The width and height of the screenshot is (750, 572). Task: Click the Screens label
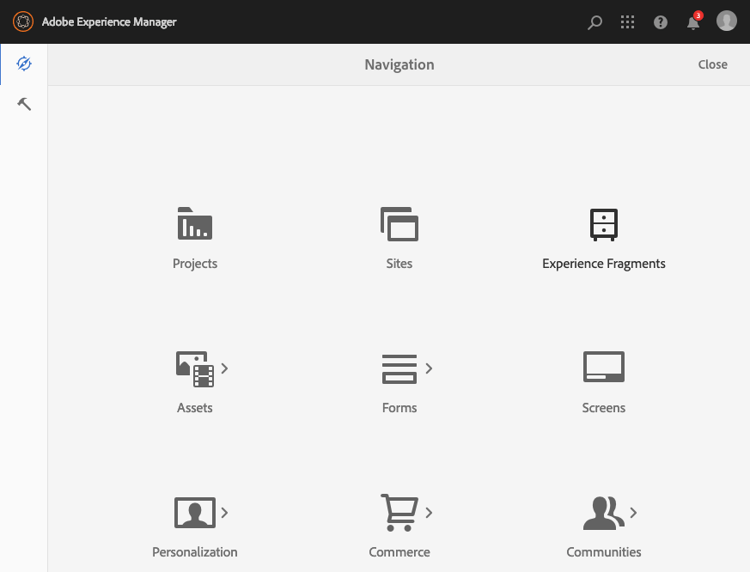pos(604,408)
